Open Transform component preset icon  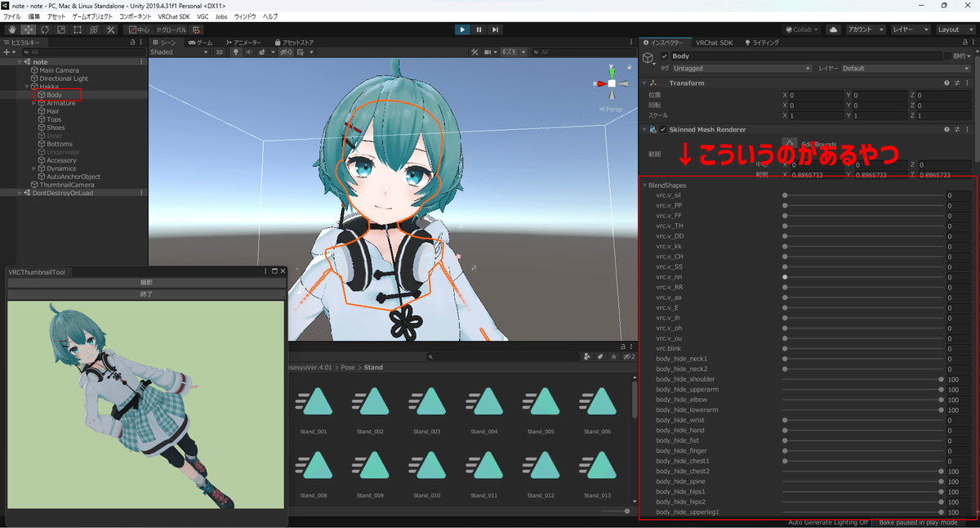[956, 83]
